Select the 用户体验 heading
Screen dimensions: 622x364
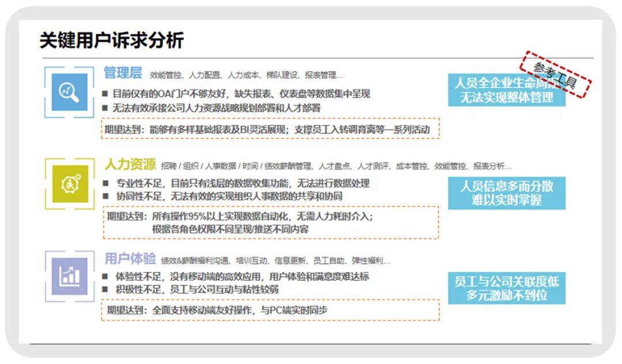pyautogui.click(x=130, y=259)
